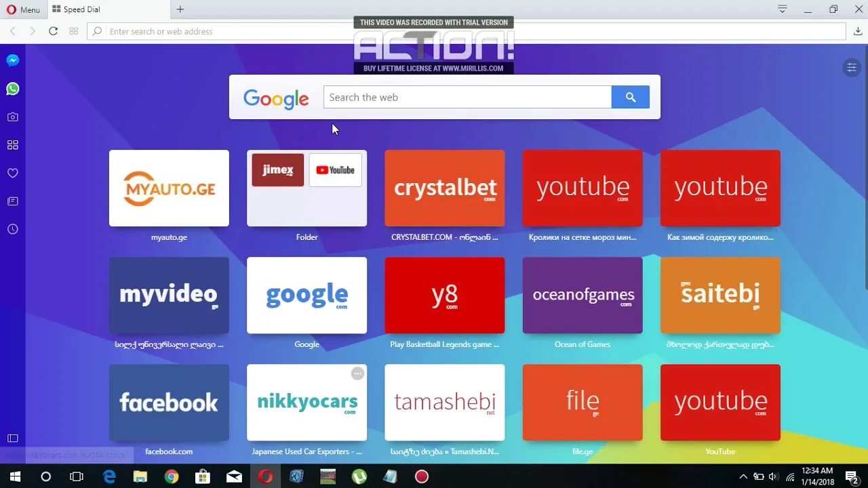Open Speed Dial from sidebar grid icon
The height and width of the screenshot is (488, 868).
(12, 145)
